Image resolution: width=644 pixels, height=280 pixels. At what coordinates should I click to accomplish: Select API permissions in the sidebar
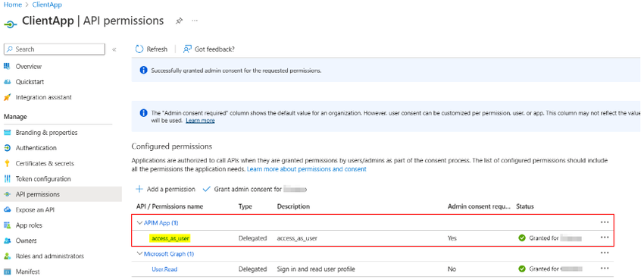(61, 194)
